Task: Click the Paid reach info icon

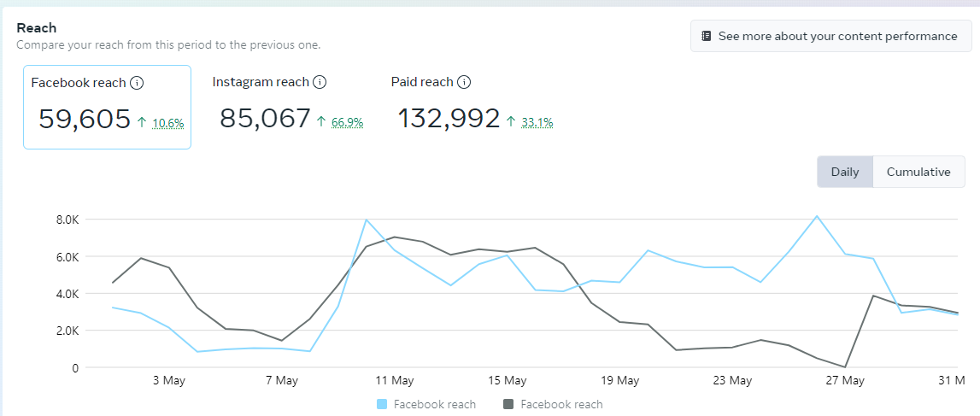Action: click(464, 82)
